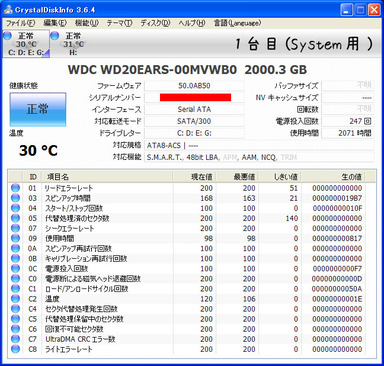The height and width of the screenshot is (366, 384).
Task: Click the 最悪値 column header
Action: (x=237, y=177)
